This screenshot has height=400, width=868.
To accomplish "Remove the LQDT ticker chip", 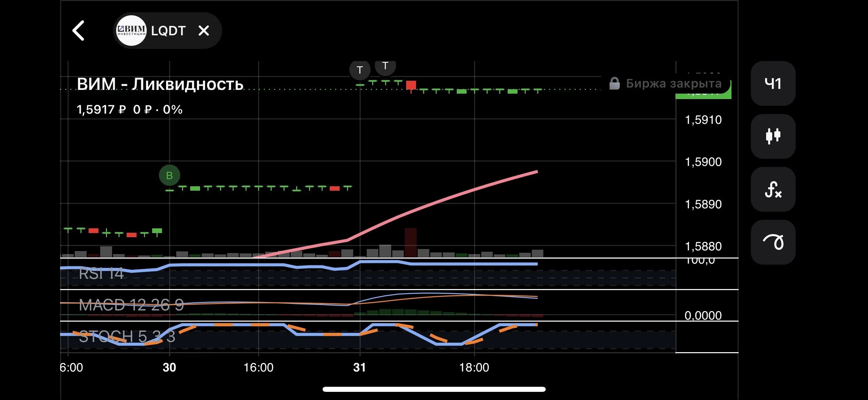I will tap(204, 31).
